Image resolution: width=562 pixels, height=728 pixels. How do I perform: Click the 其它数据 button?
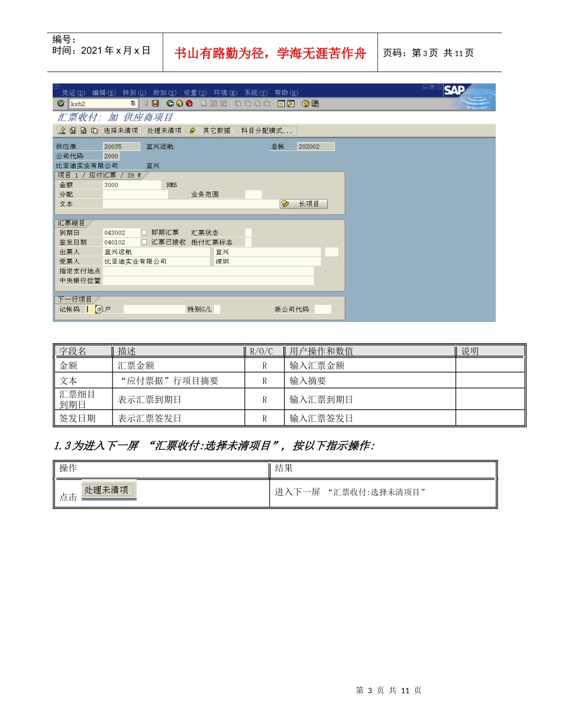click(212, 131)
